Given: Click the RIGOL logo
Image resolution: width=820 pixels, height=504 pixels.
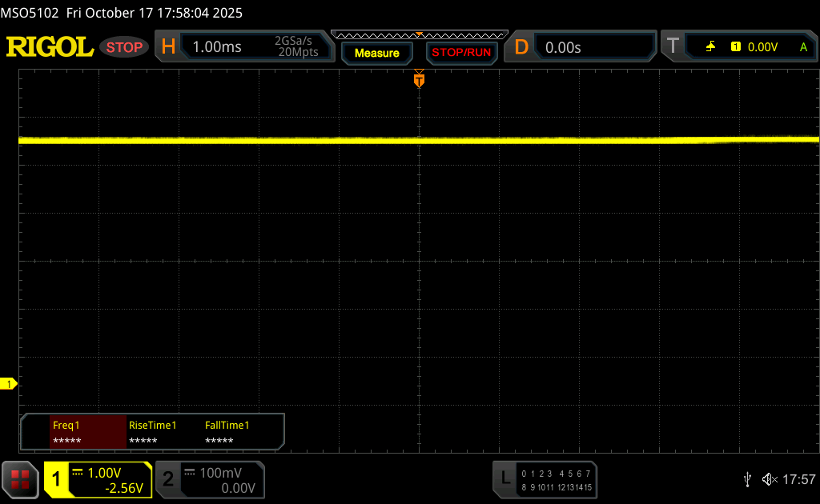Looking at the screenshot, I should tap(50, 47).
